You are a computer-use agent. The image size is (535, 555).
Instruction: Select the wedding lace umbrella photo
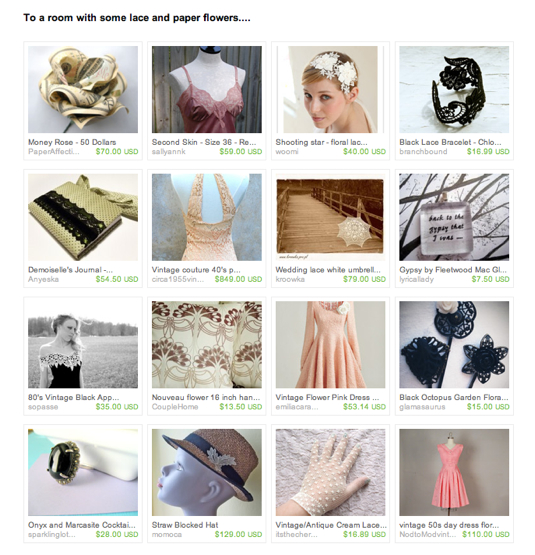330,217
